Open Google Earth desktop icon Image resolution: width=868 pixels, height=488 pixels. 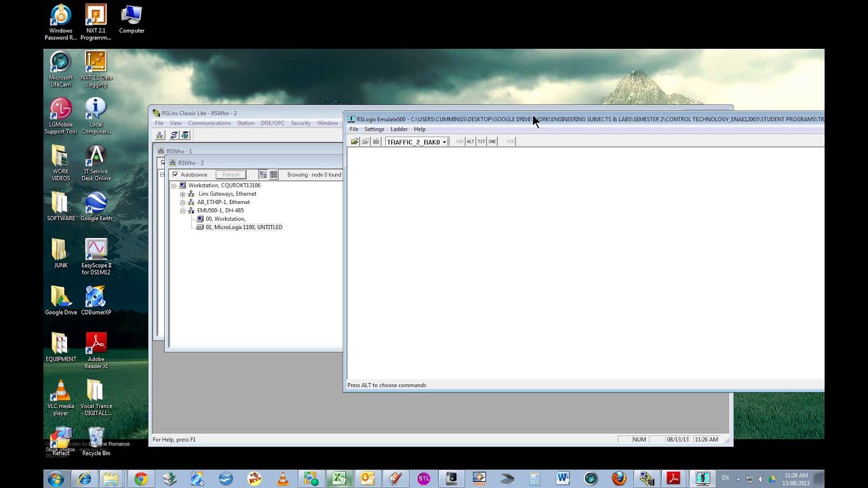click(96, 207)
